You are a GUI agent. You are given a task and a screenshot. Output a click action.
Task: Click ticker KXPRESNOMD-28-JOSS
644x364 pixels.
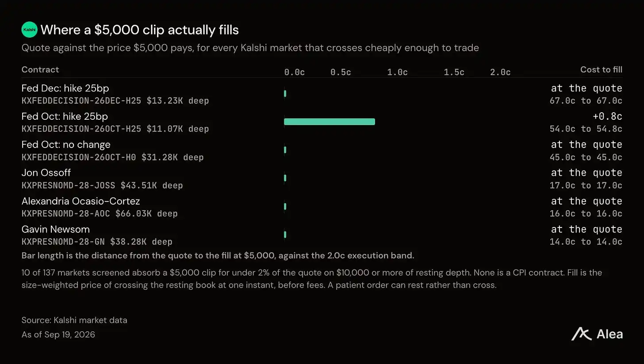click(69, 186)
